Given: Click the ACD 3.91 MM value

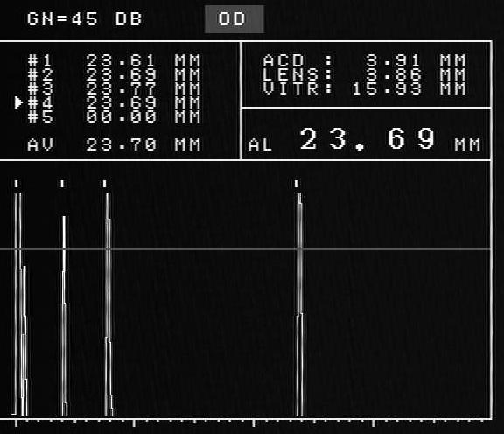Looking at the screenshot, I should pyautogui.click(x=364, y=60).
